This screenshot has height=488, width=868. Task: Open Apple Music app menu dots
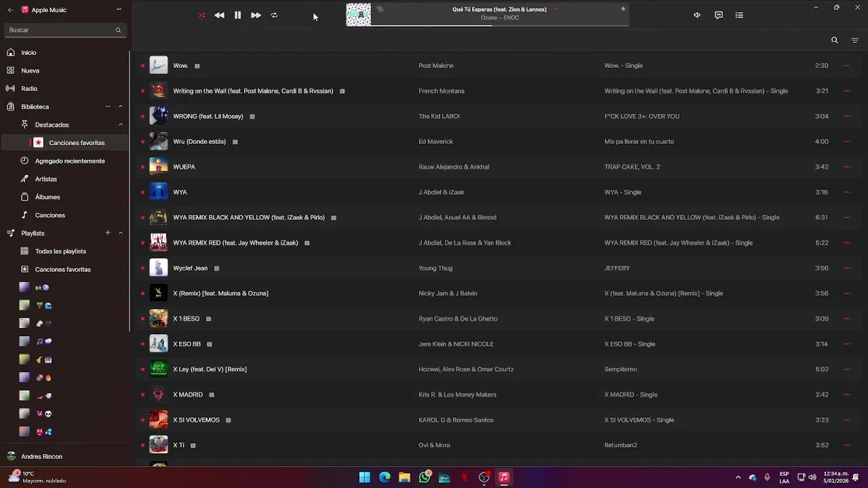click(x=119, y=9)
